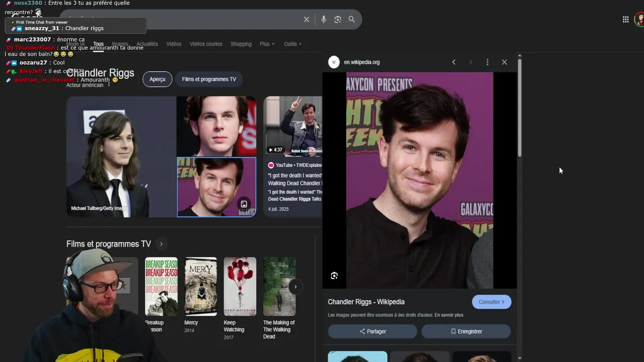Image resolution: width=644 pixels, height=362 pixels.
Task: Click the Films et programmes TV heading
Action: coord(109,244)
